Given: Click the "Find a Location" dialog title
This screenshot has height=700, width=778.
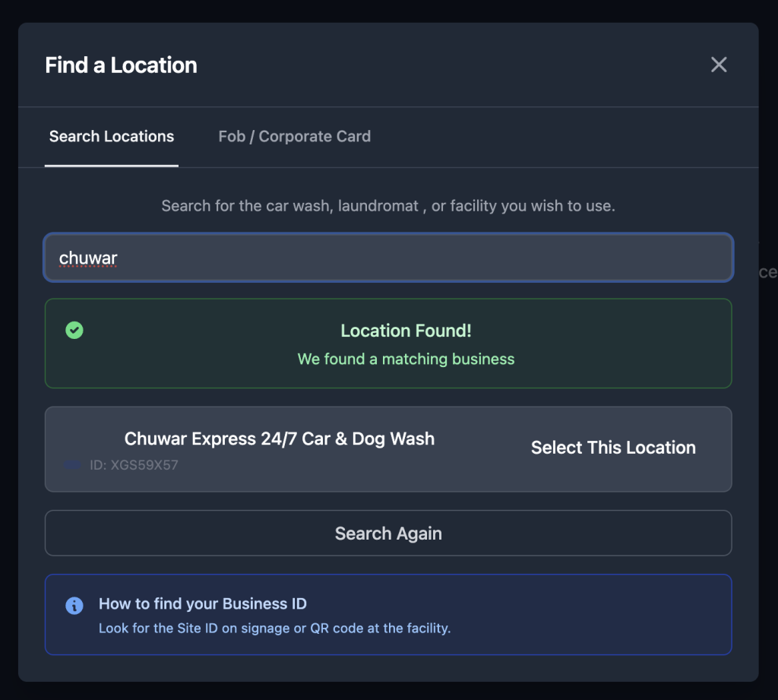Looking at the screenshot, I should [121, 65].
